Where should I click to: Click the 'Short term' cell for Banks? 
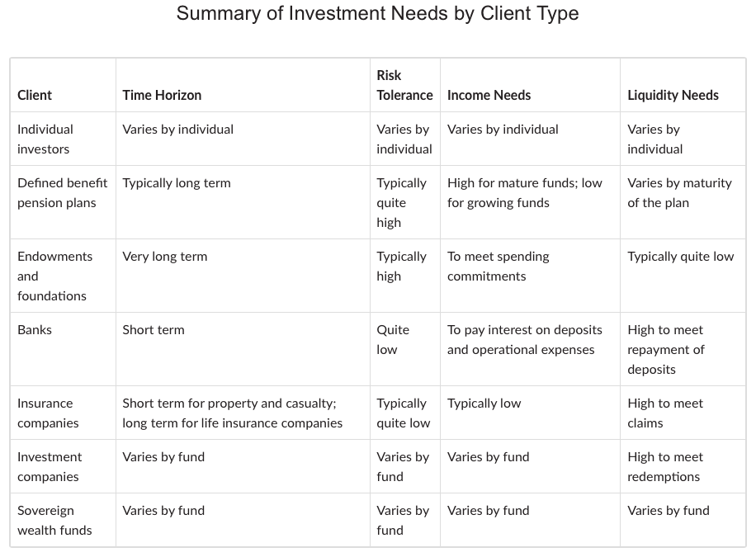coord(154,329)
